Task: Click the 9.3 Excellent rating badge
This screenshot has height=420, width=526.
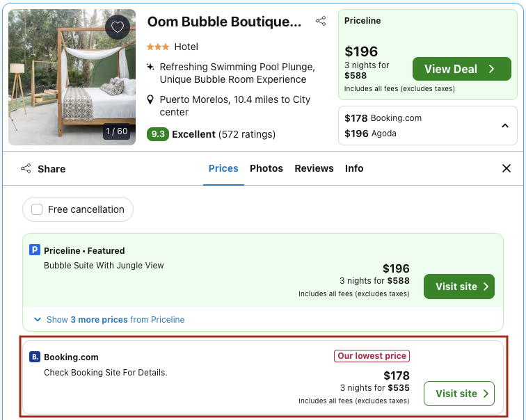Action: pos(159,134)
